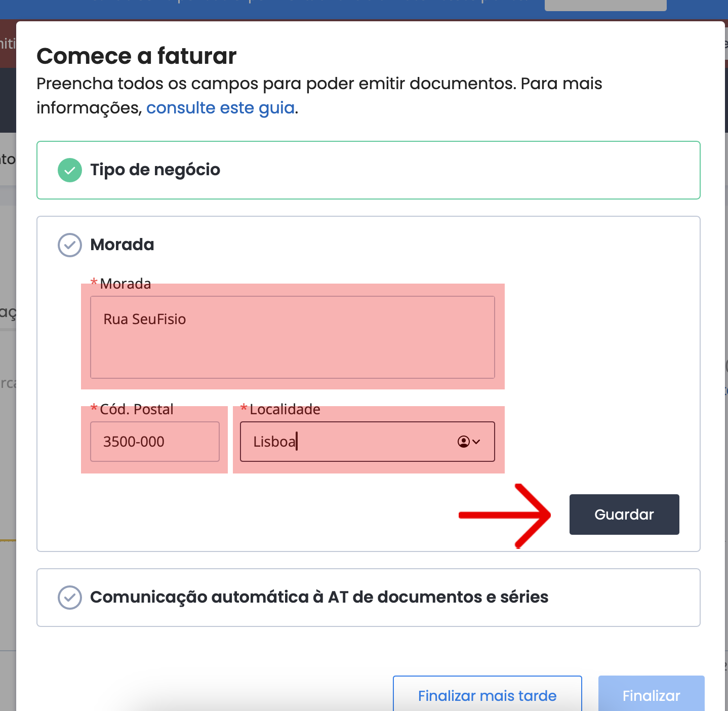Open the consulte este guia link
728x711 pixels.
coord(221,108)
